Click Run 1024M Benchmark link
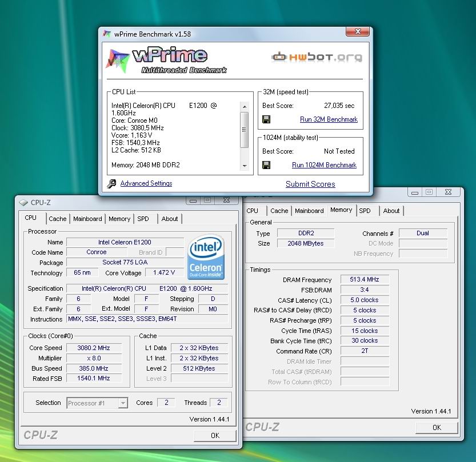 (324, 165)
